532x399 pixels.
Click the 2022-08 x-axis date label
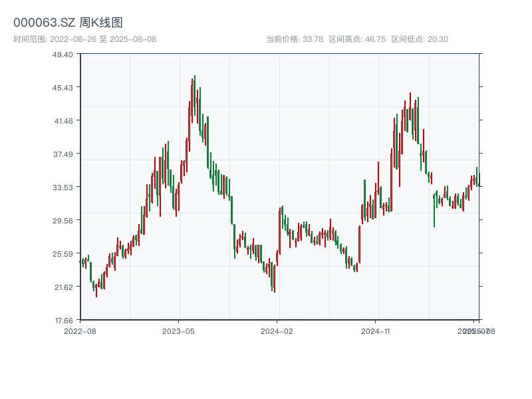pos(80,331)
